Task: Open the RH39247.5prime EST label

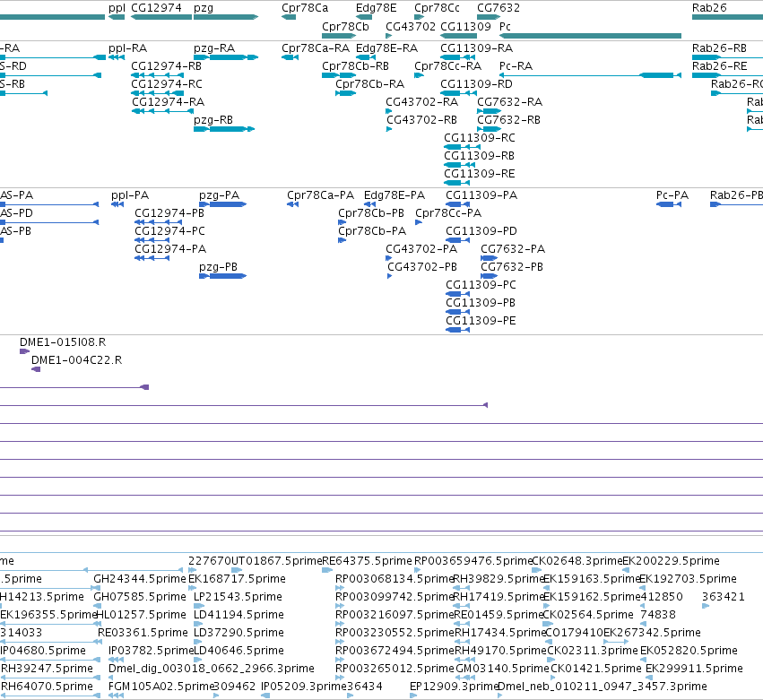Action: click(47, 669)
